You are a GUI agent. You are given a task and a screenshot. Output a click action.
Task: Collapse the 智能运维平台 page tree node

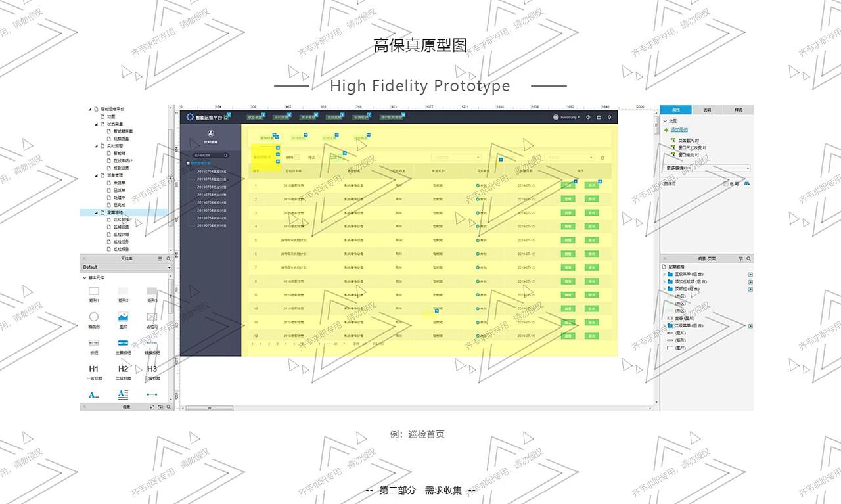89,109
